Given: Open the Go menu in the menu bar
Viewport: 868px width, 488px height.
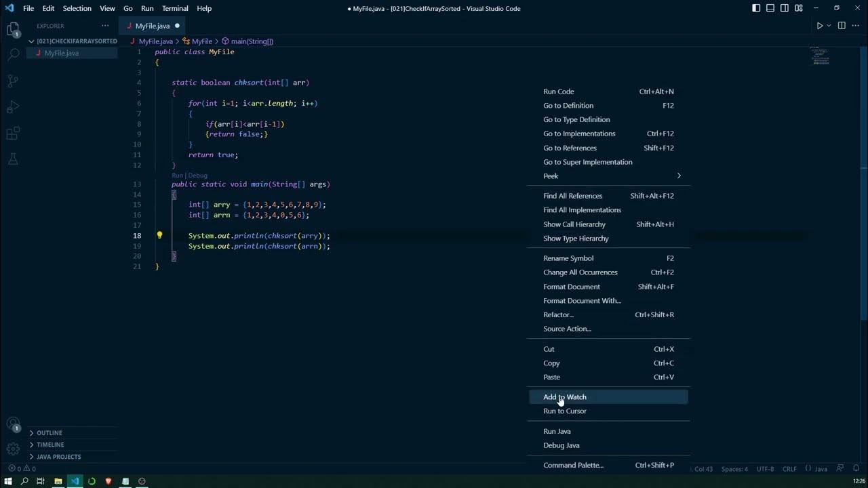Looking at the screenshot, I should [128, 8].
